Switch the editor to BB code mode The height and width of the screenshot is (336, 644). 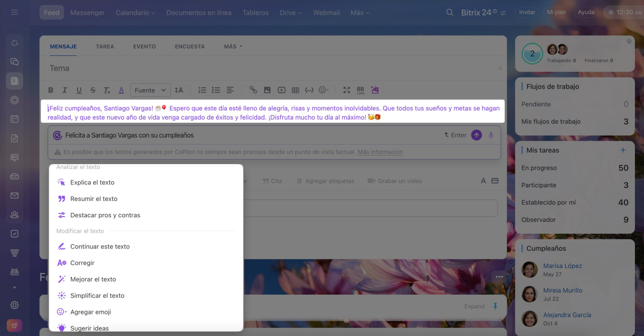360,90
